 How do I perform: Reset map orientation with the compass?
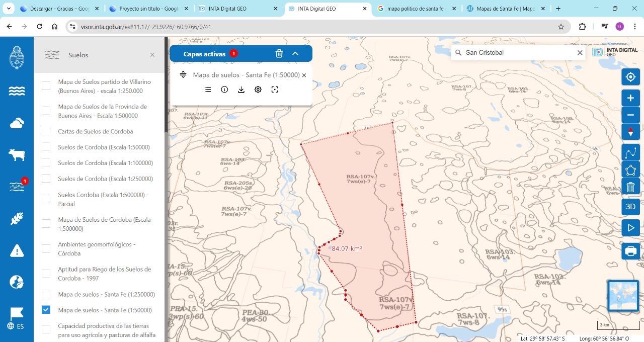(x=630, y=132)
